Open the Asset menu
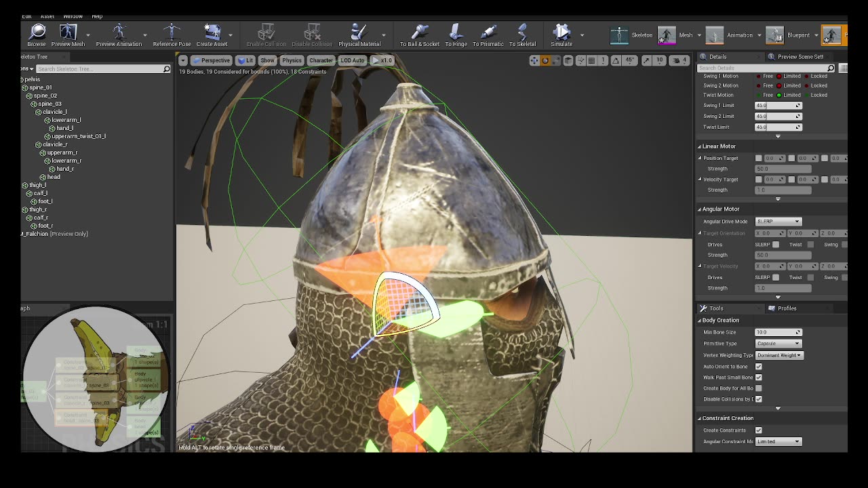Image resolution: width=868 pixels, height=488 pixels. click(47, 16)
